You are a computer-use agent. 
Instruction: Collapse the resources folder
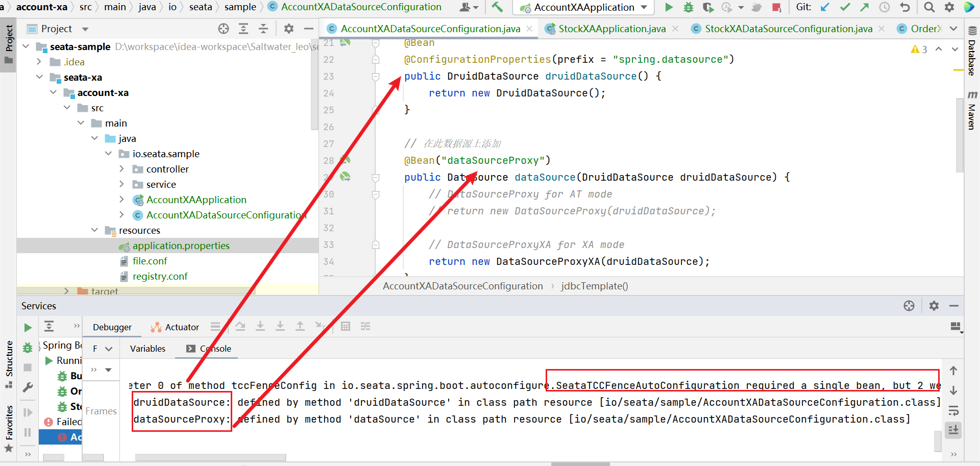pos(94,230)
